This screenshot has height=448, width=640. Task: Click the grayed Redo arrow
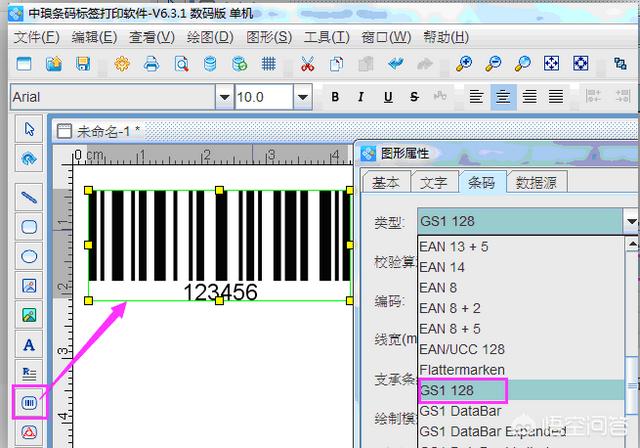click(x=425, y=64)
